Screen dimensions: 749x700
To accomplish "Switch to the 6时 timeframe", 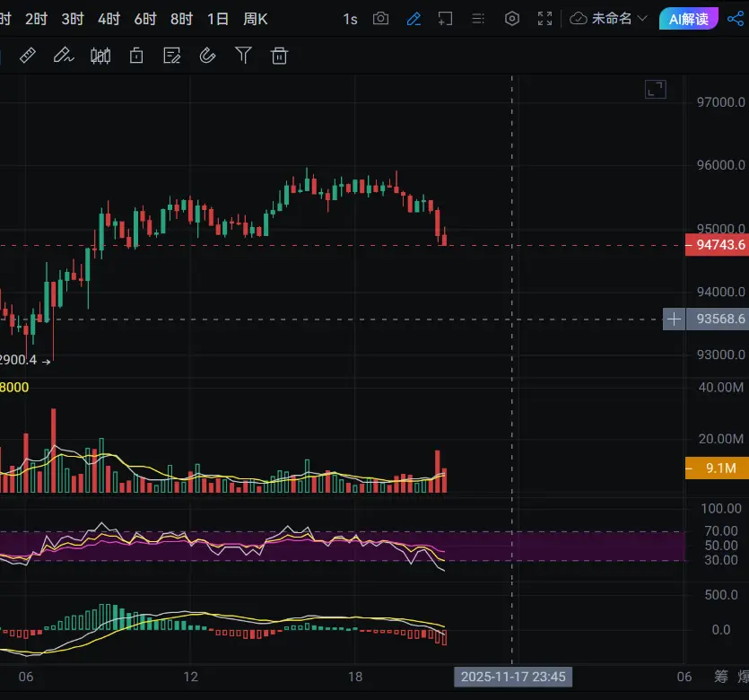I will click(145, 19).
